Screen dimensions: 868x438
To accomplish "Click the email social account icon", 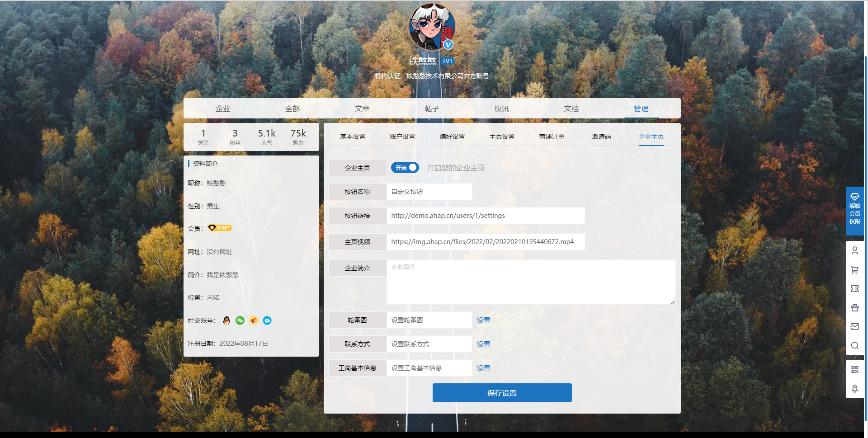I will tap(267, 320).
